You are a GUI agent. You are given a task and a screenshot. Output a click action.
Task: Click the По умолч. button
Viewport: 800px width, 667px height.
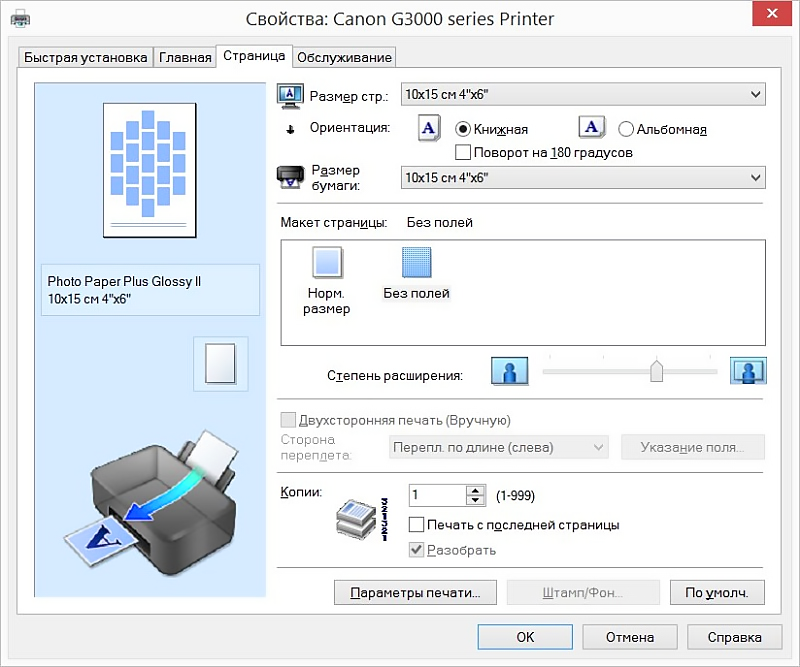coord(717,592)
